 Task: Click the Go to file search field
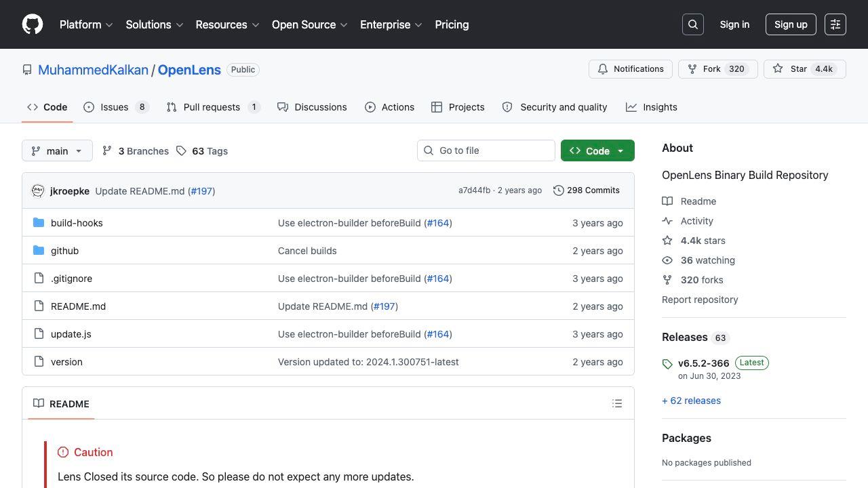pyautogui.click(x=486, y=150)
